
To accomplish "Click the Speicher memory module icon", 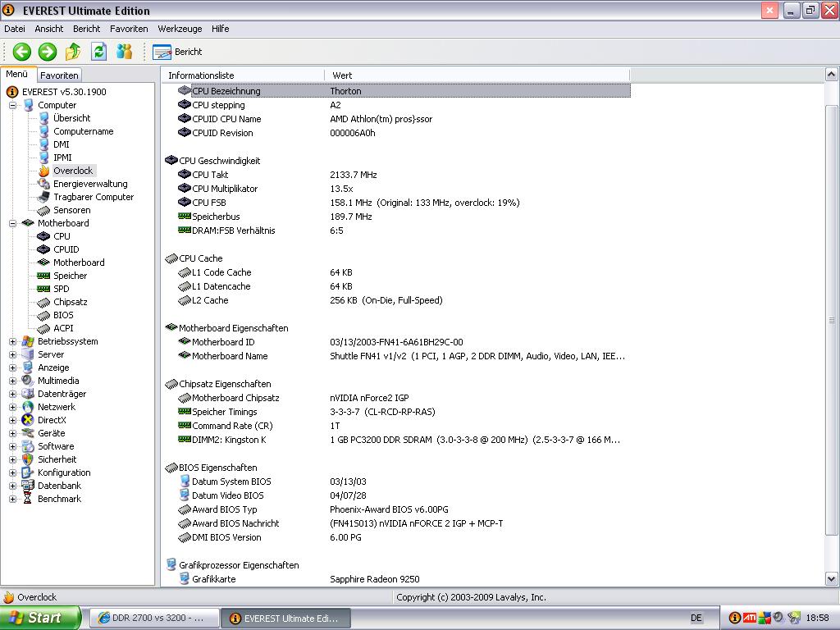I will point(43,276).
